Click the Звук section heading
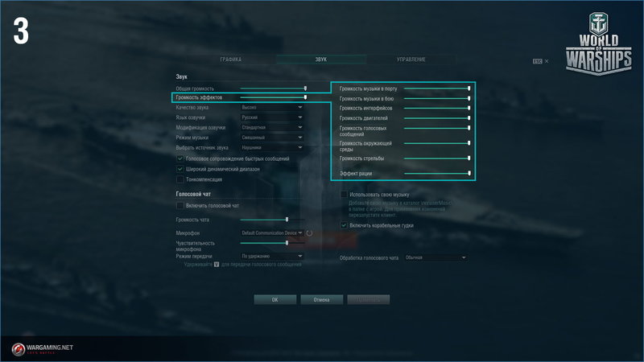 182,76
